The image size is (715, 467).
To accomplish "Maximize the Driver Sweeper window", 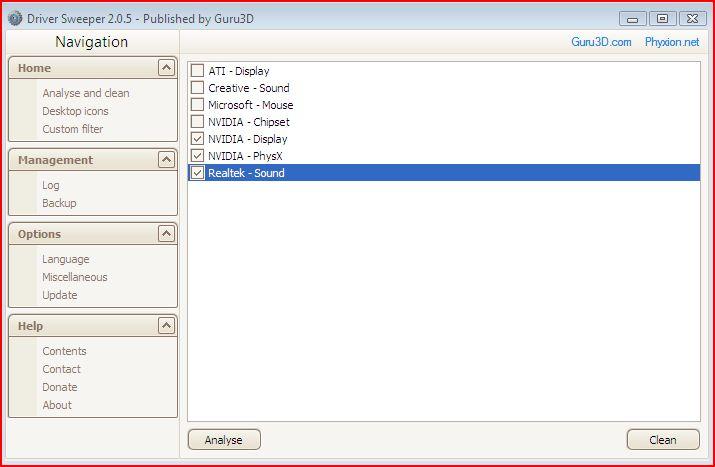I will pyautogui.click(x=662, y=19).
